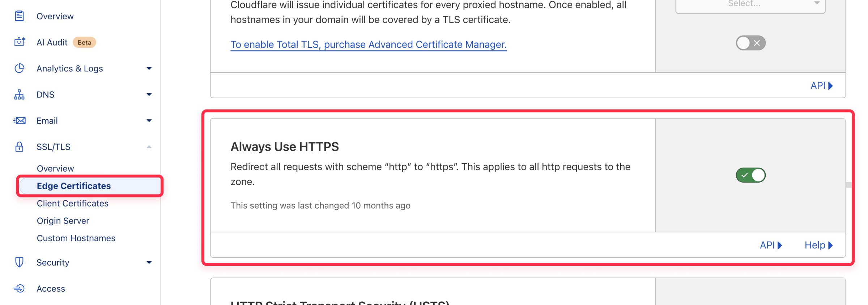Click the Analytics & Logs pie chart icon
Screen dimensions: 868x305
point(19,68)
